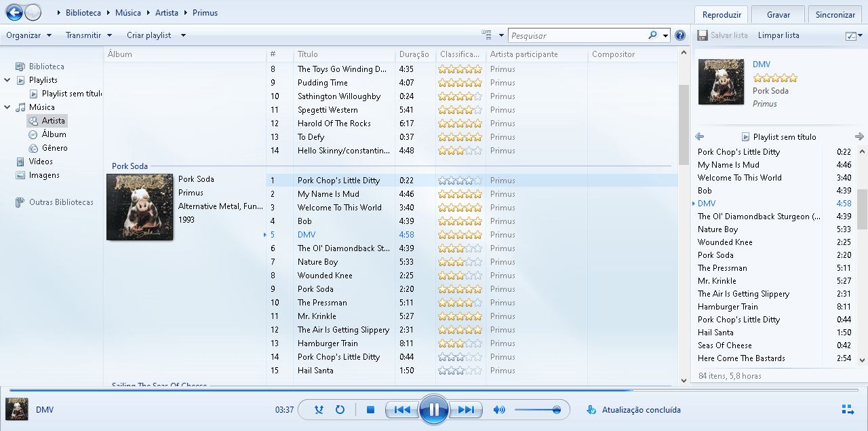This screenshot has height=431, width=868.
Task: Click list options checkmark icon
Action: tap(851, 36)
